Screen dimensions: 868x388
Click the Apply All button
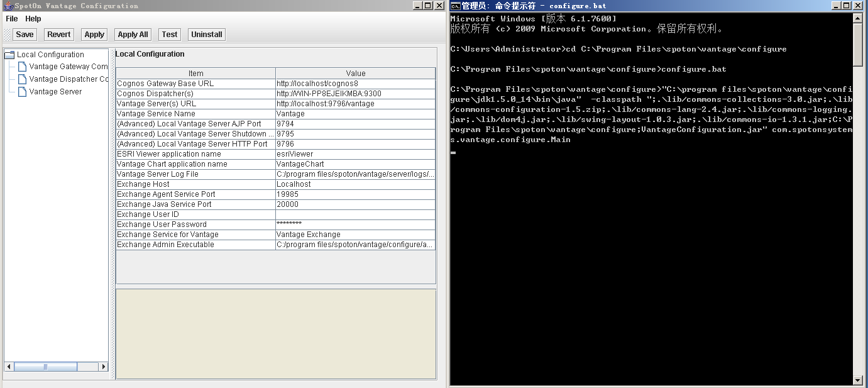(x=133, y=35)
